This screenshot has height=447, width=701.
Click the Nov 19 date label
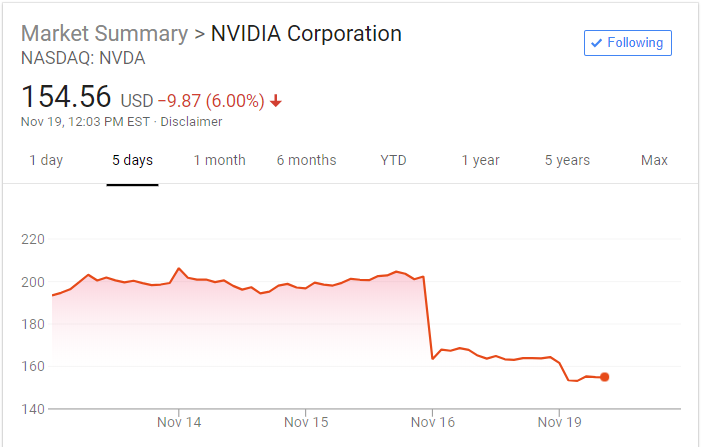pos(559,422)
